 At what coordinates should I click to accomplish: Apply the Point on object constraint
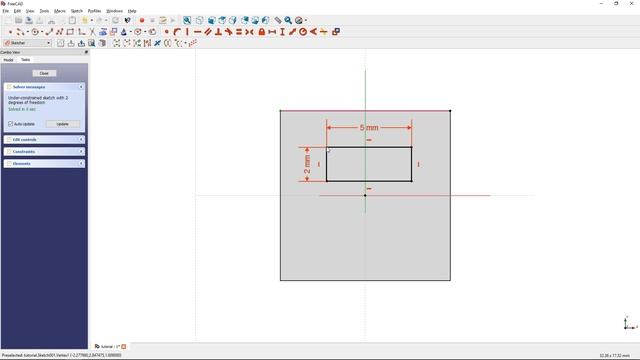tap(177, 32)
